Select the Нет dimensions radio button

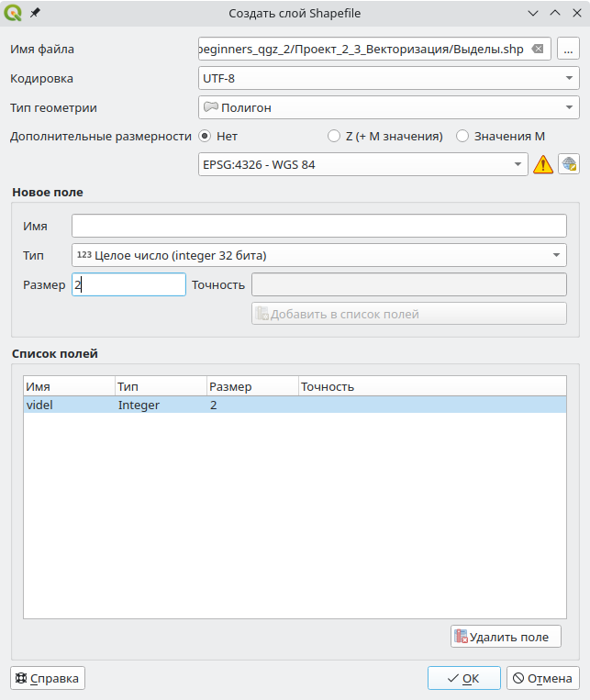205,136
